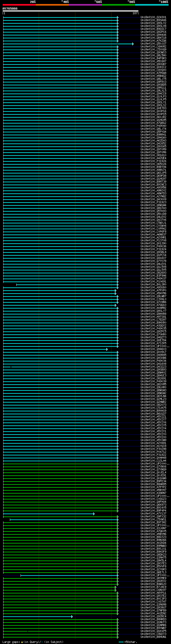
Task: Click label UniRef100_P13708
Action: coord(153,240)
